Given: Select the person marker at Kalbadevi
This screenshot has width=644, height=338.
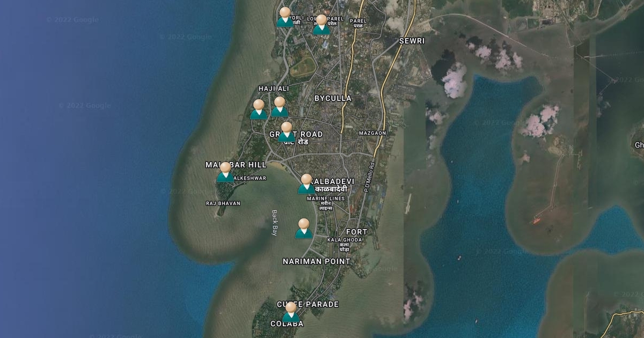Looking at the screenshot, I should pos(306,184).
